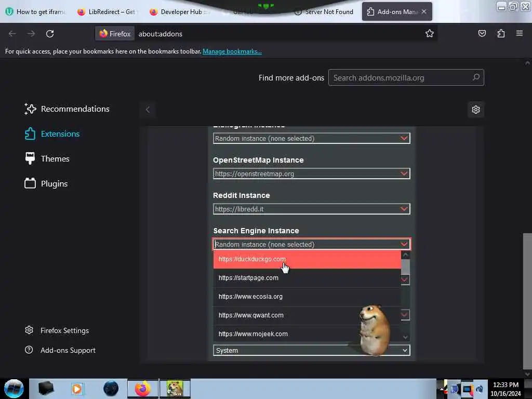This screenshot has height=399, width=532.
Task: Select https://startpage.com option
Action: click(x=307, y=278)
